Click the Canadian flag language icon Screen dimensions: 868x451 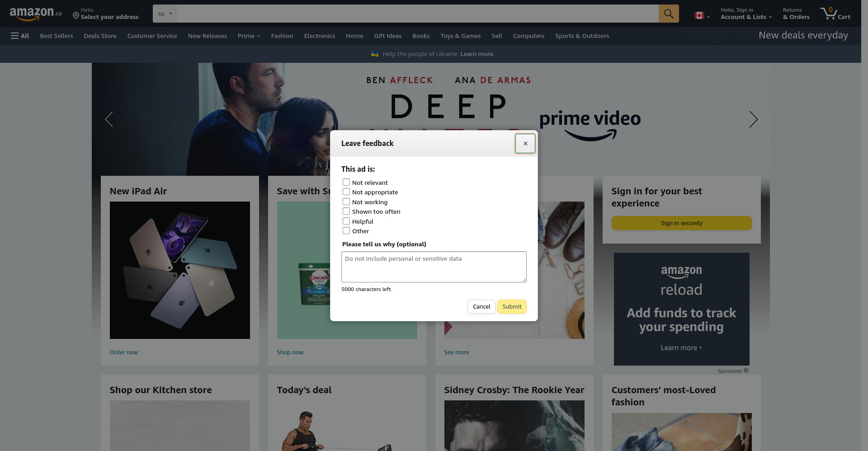point(699,15)
